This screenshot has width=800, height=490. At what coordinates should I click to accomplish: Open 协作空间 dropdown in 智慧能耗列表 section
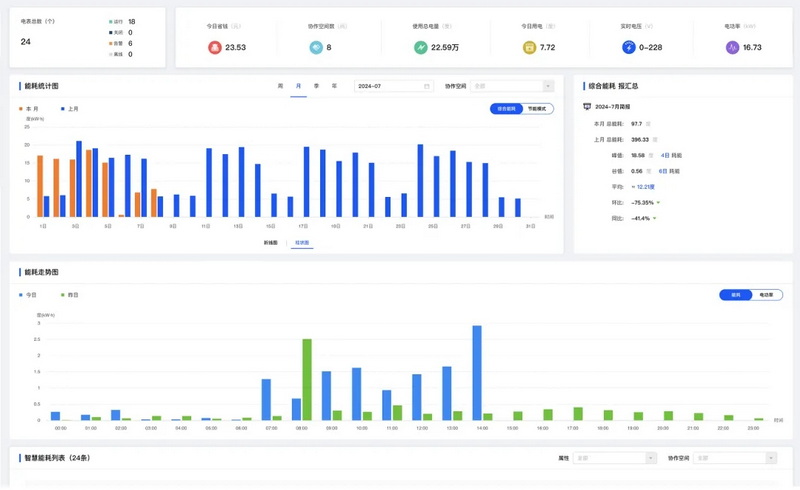[736, 458]
